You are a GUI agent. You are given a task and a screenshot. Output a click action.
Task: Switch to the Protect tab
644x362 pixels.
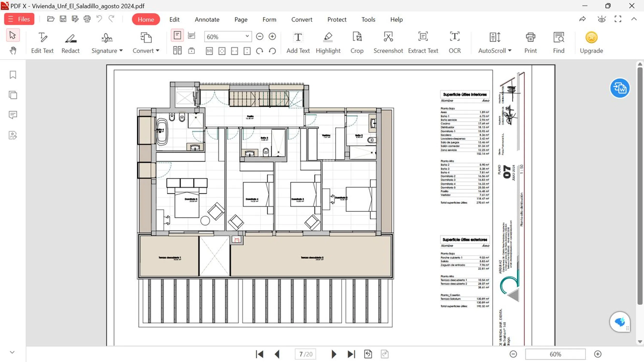pyautogui.click(x=337, y=20)
